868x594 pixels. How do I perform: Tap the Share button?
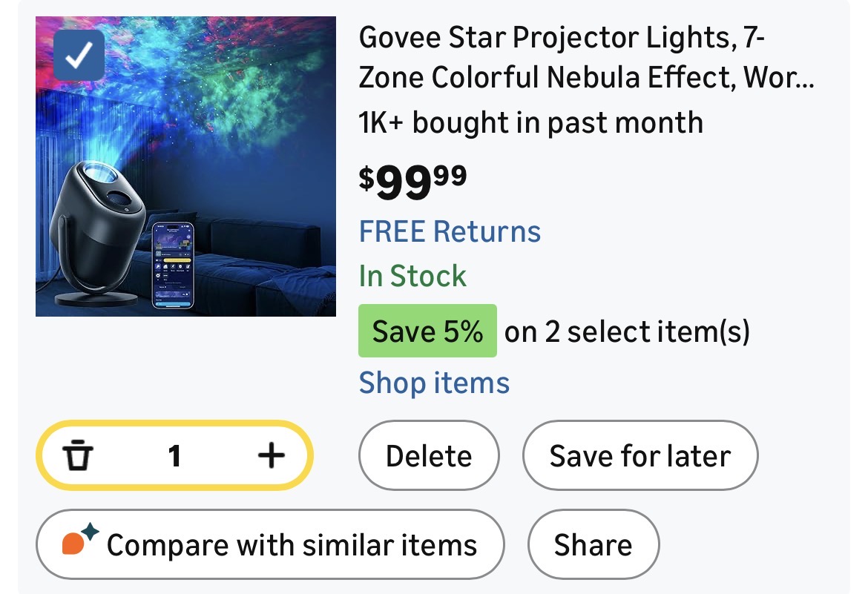(593, 545)
